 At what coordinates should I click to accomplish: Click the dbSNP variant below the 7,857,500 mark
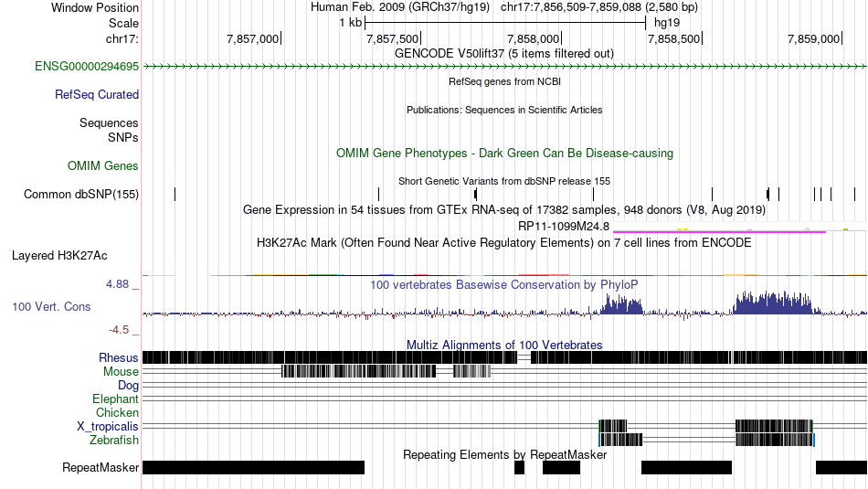click(x=378, y=194)
